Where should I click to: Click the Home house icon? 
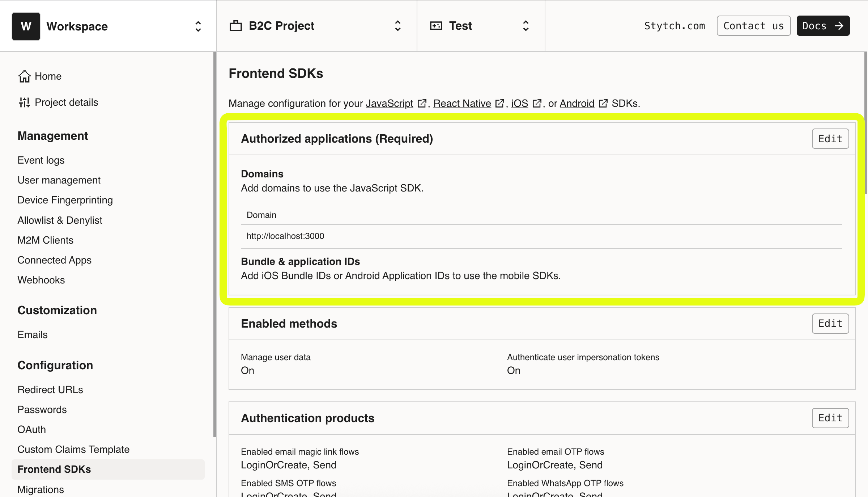(x=25, y=76)
